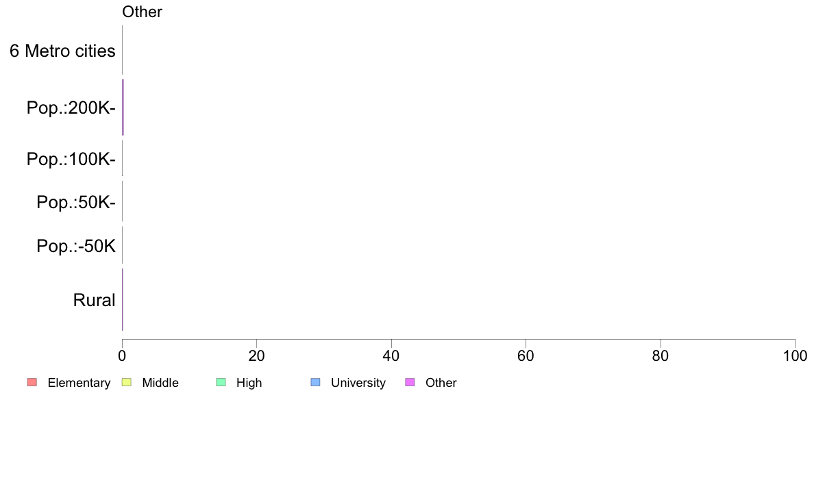
Task: Click the 100 tick on x-axis
Action: (795, 355)
